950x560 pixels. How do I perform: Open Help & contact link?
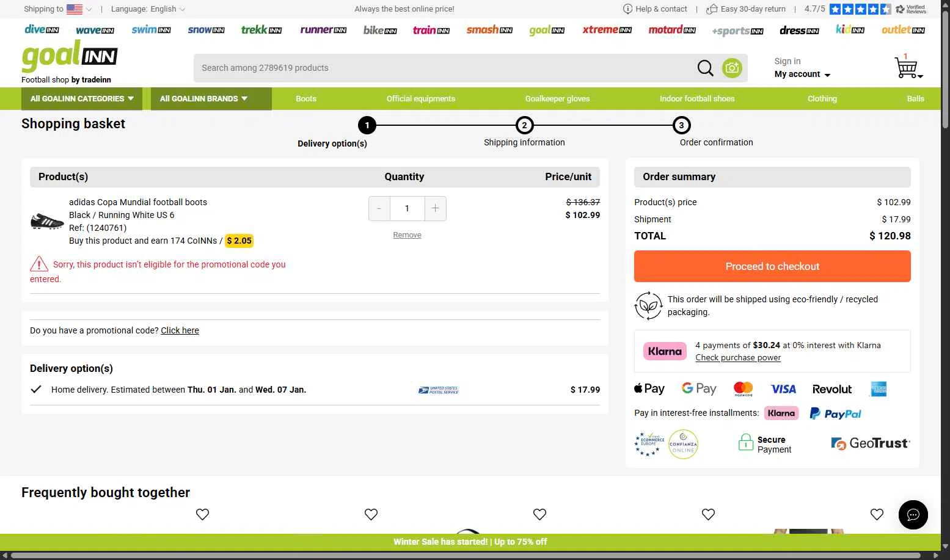tap(655, 9)
